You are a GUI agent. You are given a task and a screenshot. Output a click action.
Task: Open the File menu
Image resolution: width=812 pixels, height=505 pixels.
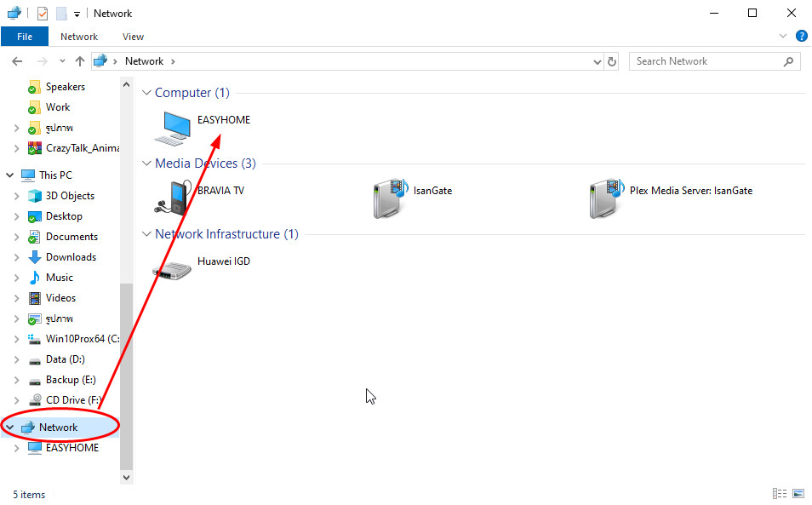tap(25, 37)
